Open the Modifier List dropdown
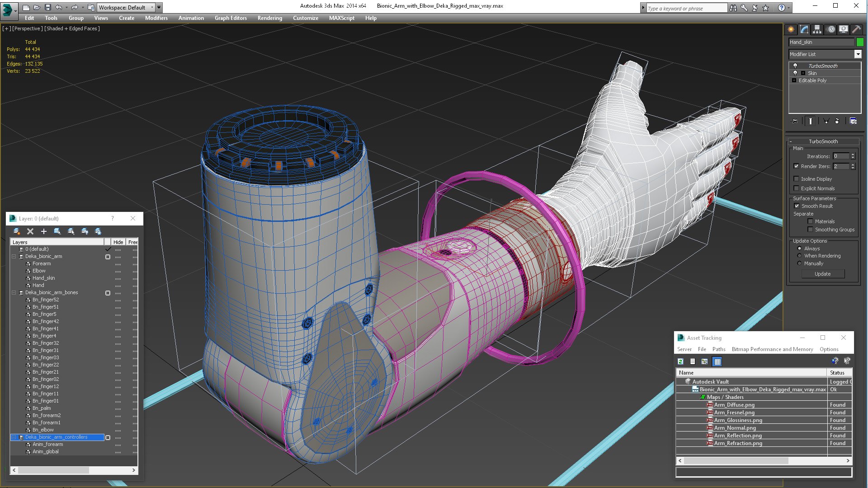The height and width of the screenshot is (488, 868). point(858,54)
